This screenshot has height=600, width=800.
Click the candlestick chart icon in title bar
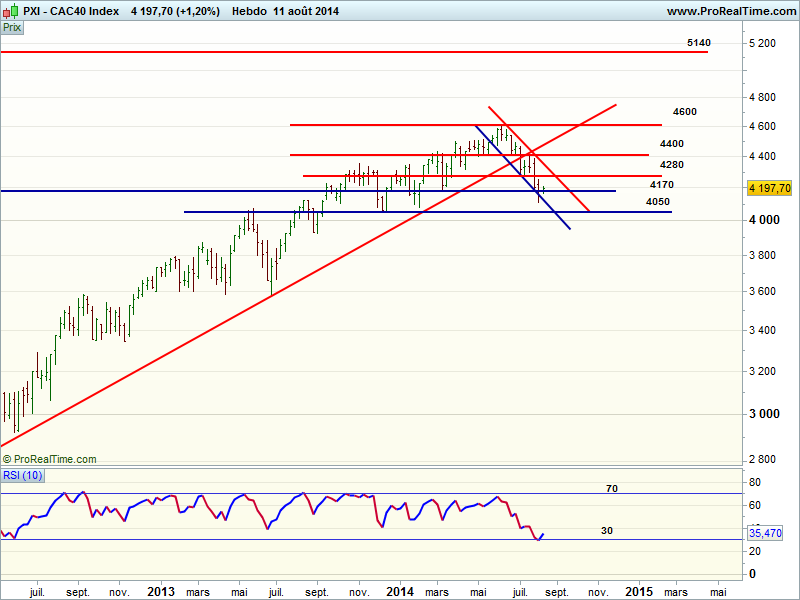click(x=11, y=11)
